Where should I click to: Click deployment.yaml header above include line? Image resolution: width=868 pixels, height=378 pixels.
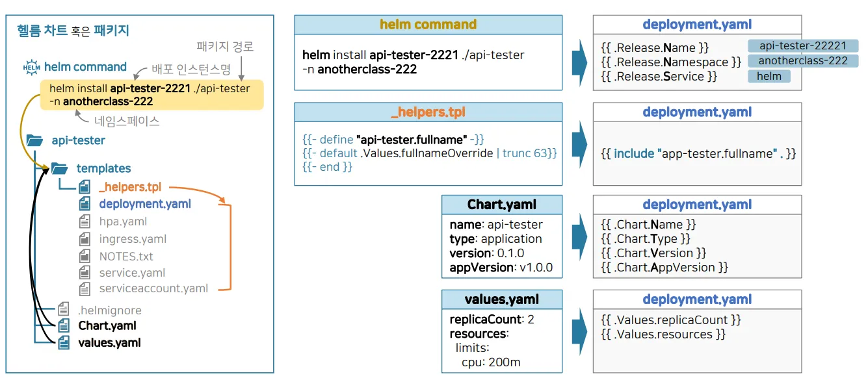tap(697, 112)
